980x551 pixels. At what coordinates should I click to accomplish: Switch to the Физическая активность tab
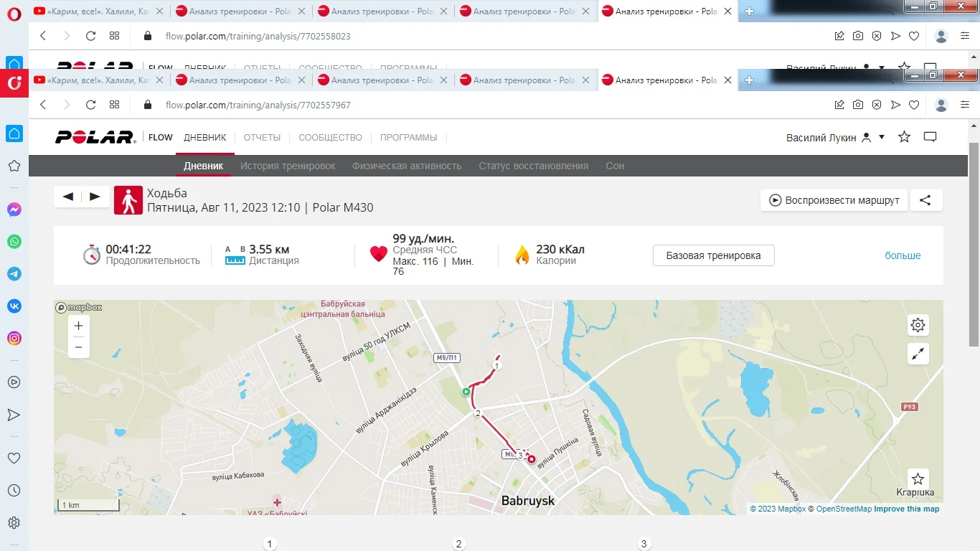tap(407, 166)
